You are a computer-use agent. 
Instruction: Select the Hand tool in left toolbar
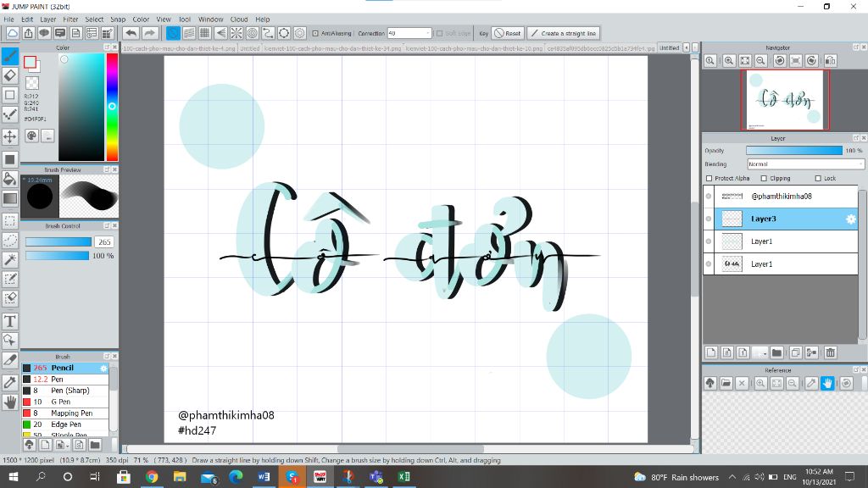[x=10, y=402]
